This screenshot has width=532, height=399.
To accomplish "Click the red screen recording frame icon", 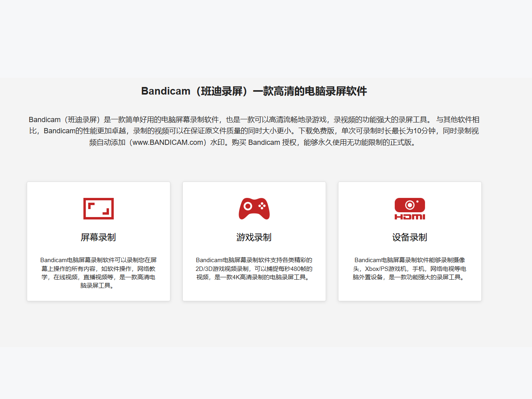I will point(99,209).
